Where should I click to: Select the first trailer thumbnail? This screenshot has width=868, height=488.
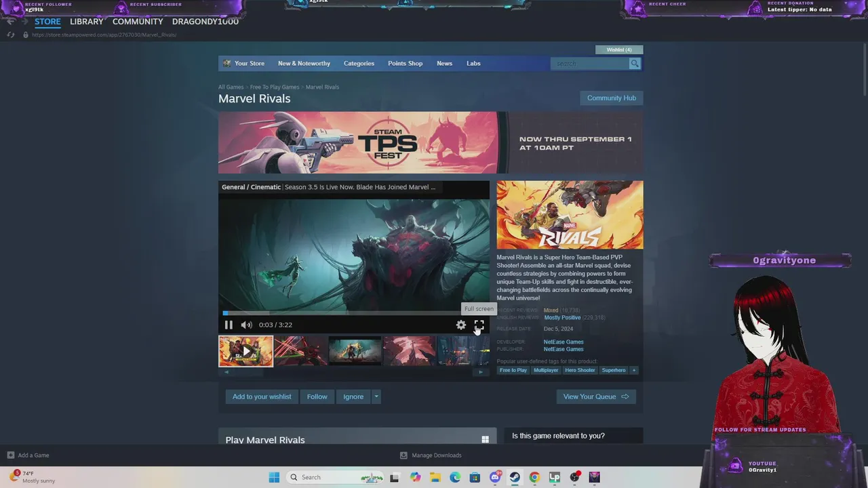(x=245, y=351)
